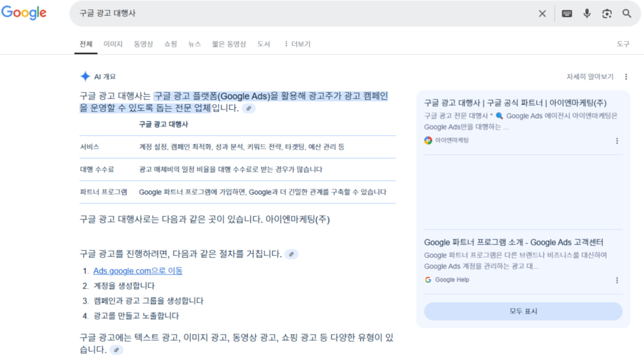Open 구글 광고 대행사 아이엔마케팅 source card title
This screenshot has height=359, width=644.
tap(515, 102)
